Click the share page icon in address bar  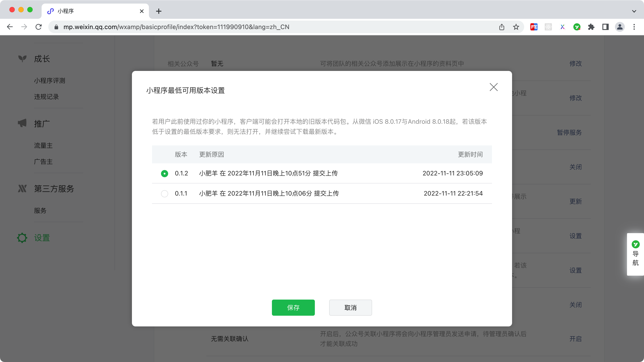click(x=502, y=27)
